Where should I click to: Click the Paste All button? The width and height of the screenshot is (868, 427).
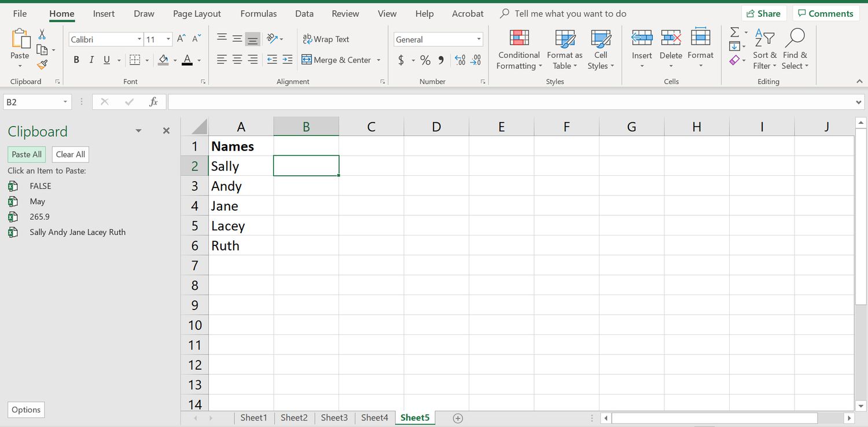[x=27, y=154]
